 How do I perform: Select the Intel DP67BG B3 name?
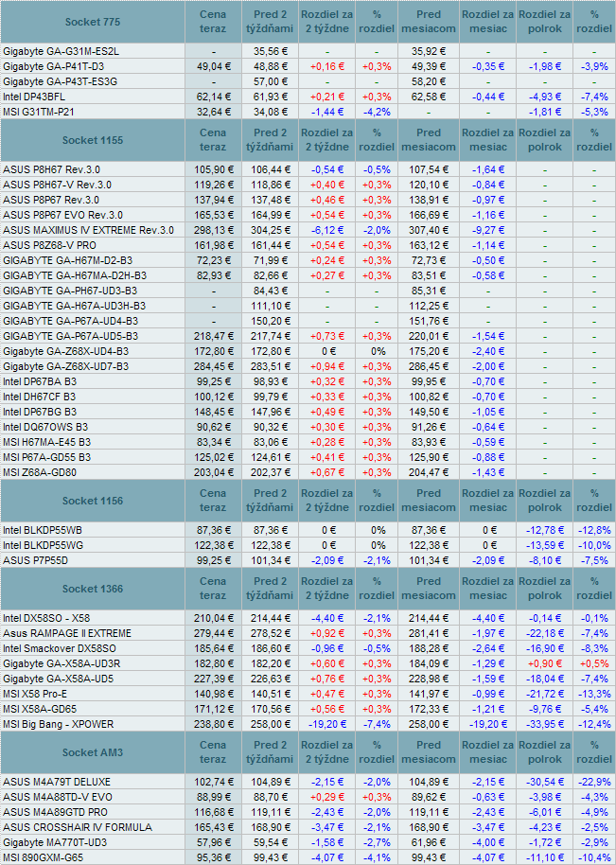point(40,412)
